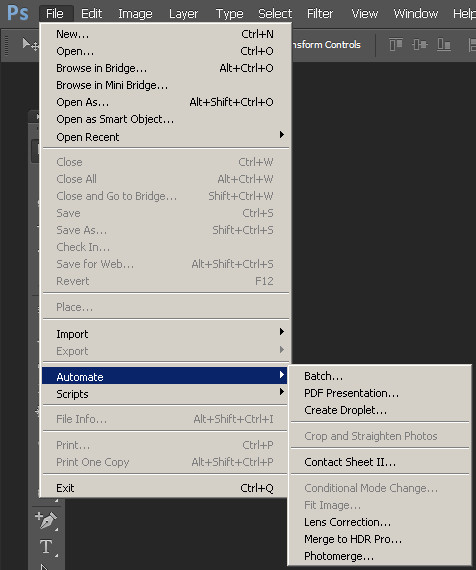Click greyed Print One Copy item

(165, 462)
